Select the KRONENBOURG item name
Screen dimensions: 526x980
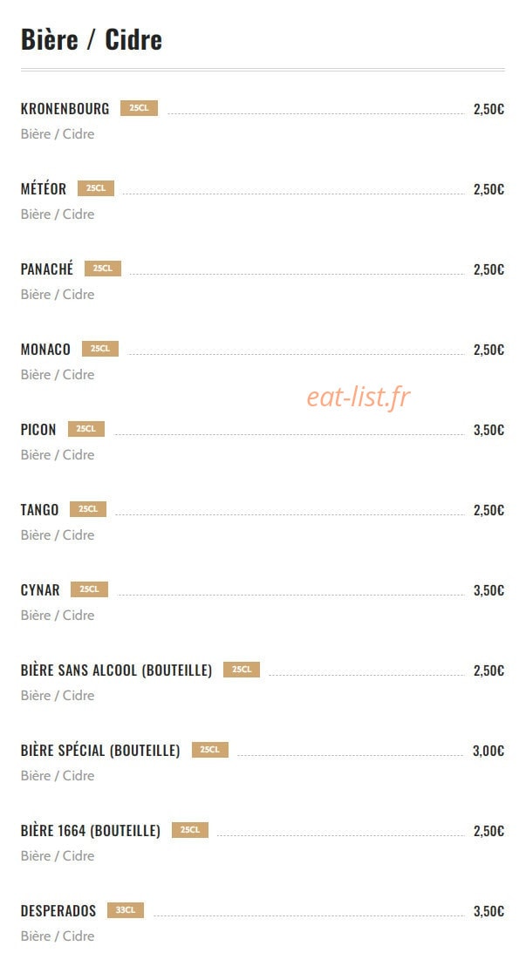point(65,109)
